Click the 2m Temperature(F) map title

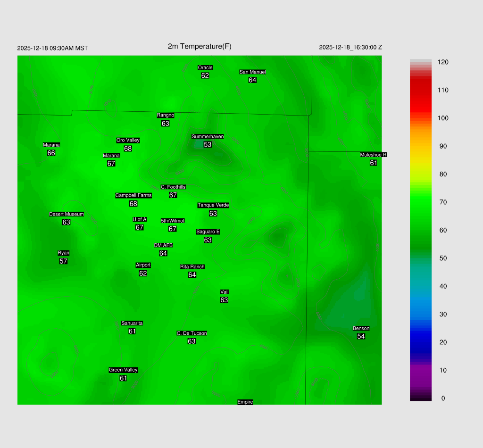(x=200, y=46)
